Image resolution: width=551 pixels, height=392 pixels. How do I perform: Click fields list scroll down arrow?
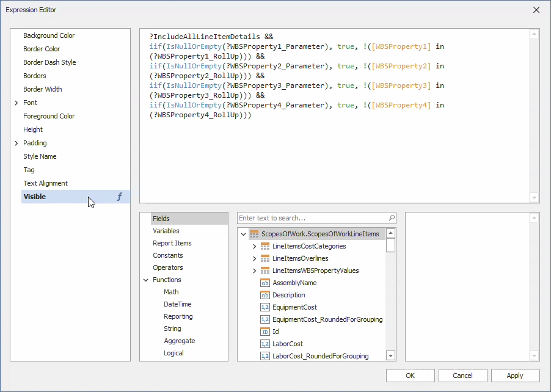point(390,355)
